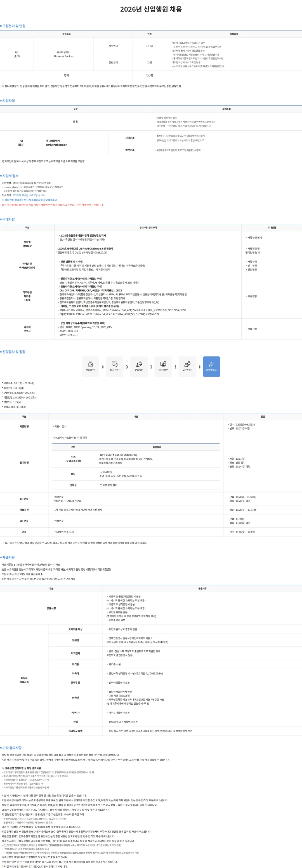This screenshot has width=302, height=868.
Task: Click the 해당자 제출서류 row label
Action: click(24, 680)
